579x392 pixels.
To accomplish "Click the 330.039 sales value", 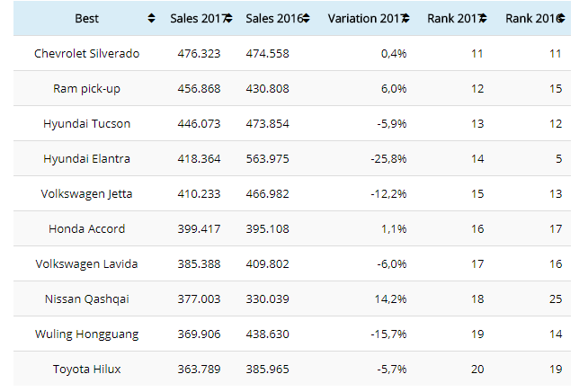I will (x=268, y=299).
